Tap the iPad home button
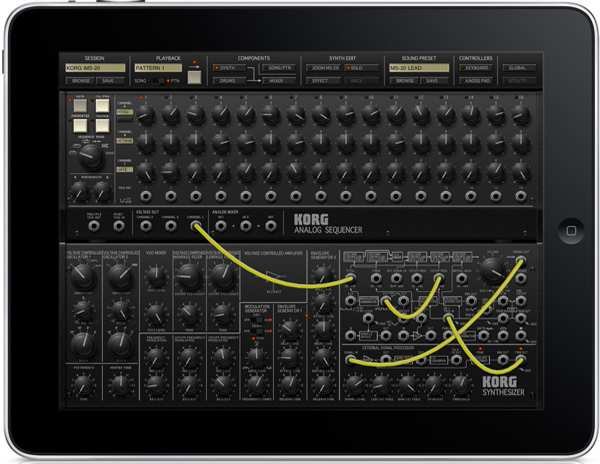The width and height of the screenshot is (600, 464). 571,231
